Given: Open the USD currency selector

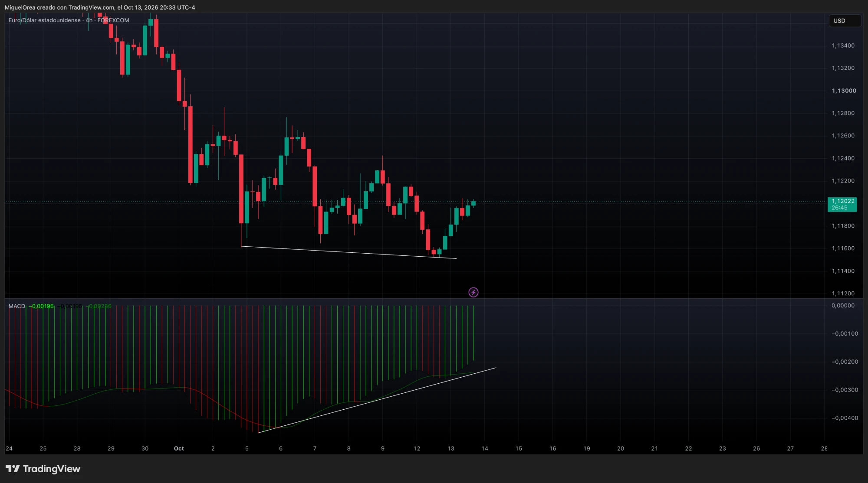Looking at the screenshot, I should [845, 21].
